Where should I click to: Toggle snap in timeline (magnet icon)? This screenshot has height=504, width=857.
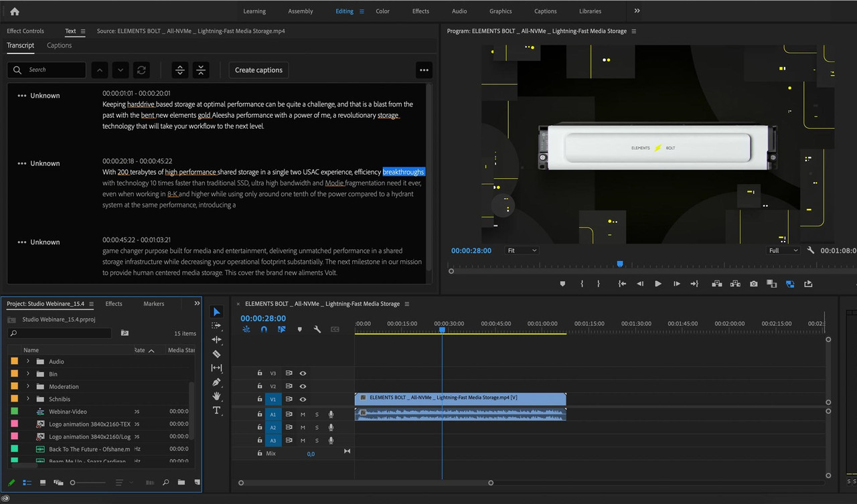click(x=264, y=329)
